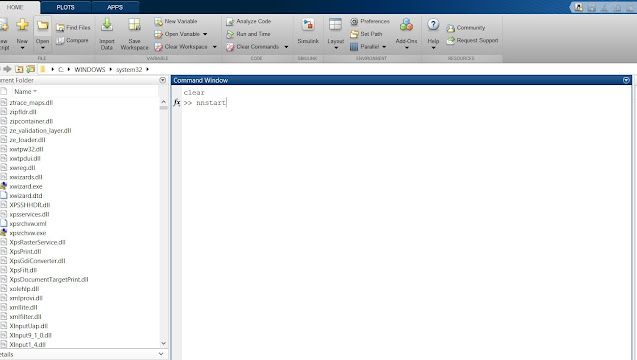Select xwizard.dtd in the file list
The image size is (637, 360).
[x=26, y=195]
